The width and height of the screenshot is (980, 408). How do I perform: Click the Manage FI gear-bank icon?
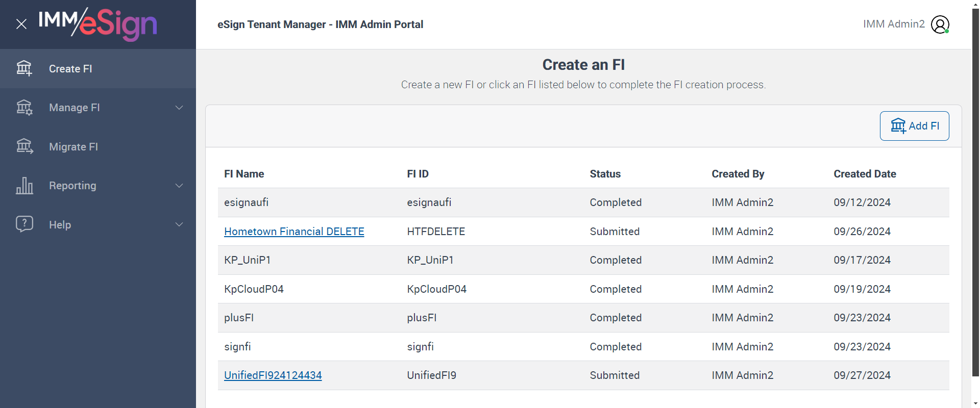click(24, 108)
